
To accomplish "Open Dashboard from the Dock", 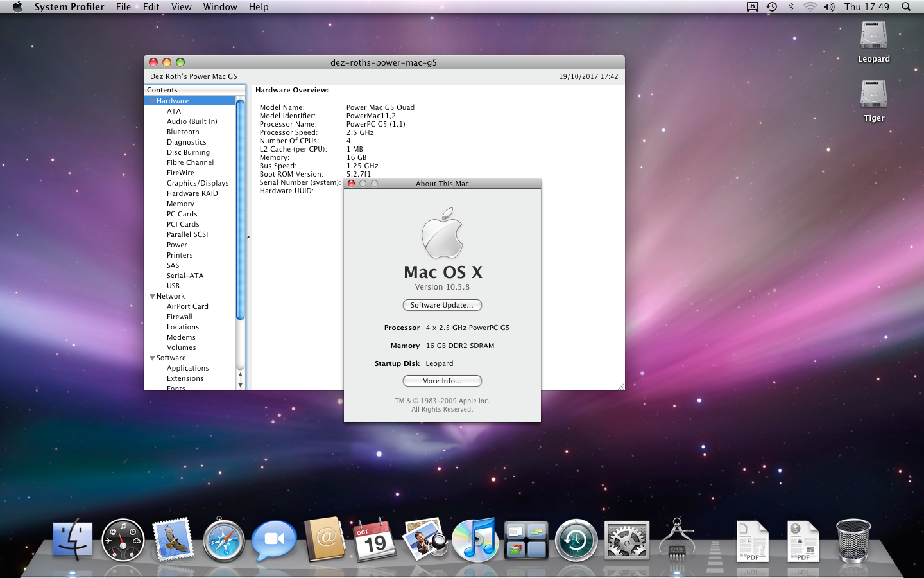I will tap(123, 540).
